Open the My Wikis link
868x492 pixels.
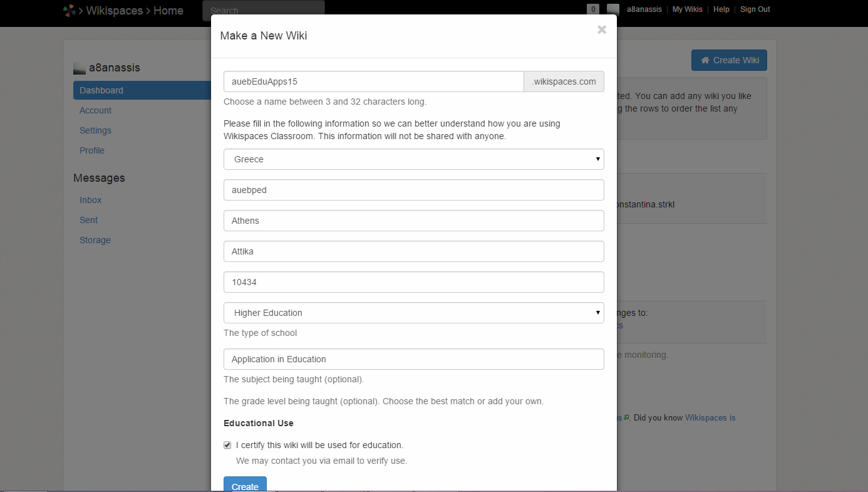click(688, 9)
